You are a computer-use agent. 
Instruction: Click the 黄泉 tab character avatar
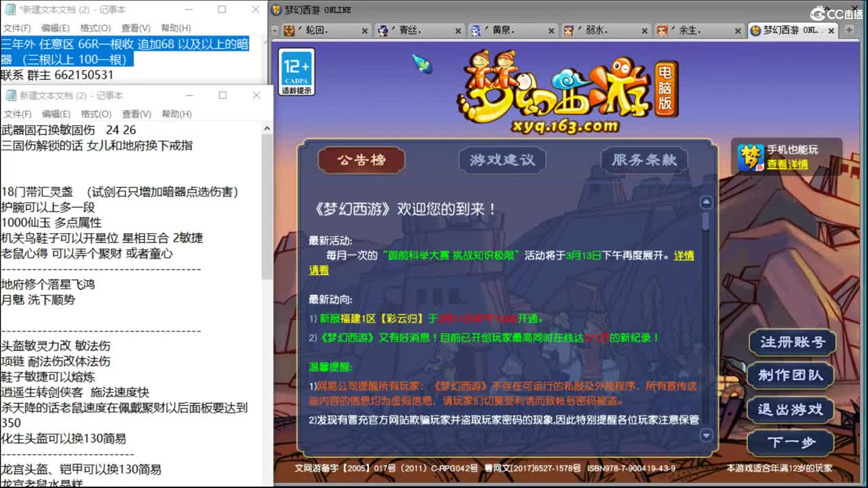[476, 30]
